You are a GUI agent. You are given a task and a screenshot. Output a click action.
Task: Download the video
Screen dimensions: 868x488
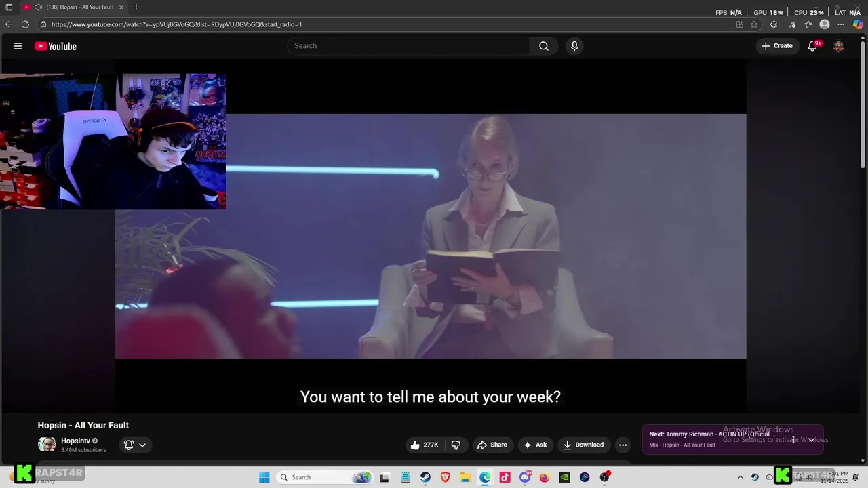click(x=583, y=445)
